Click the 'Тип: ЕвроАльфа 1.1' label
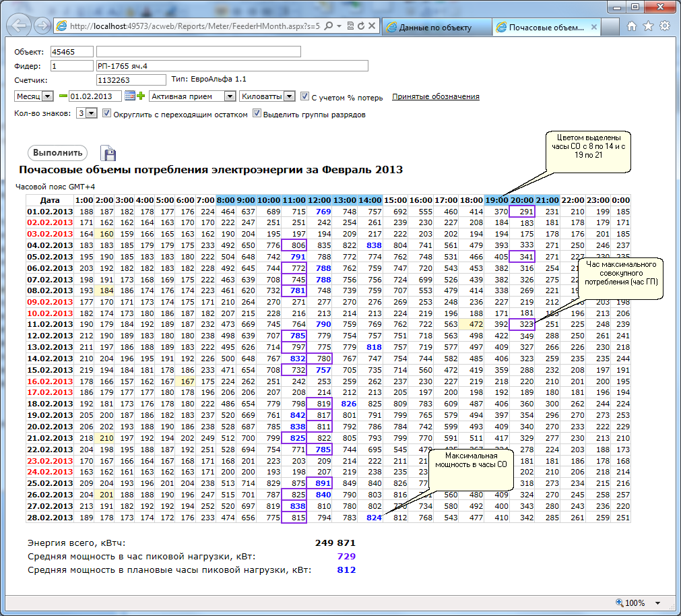 (x=208, y=79)
